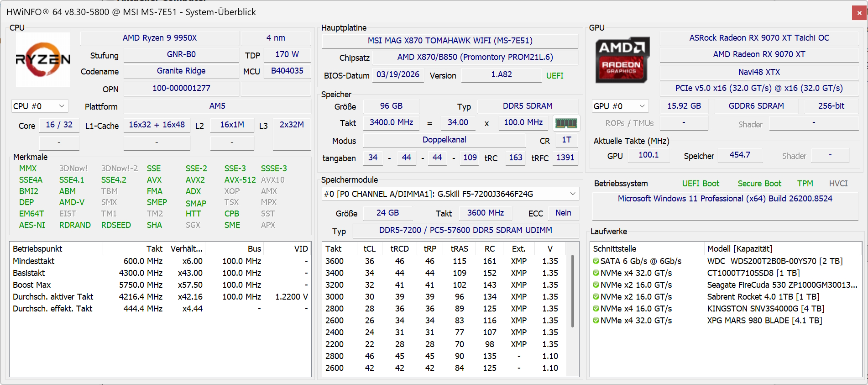868x385 pixels.
Task: Click the Secure Boot indicator
Action: coord(759,184)
